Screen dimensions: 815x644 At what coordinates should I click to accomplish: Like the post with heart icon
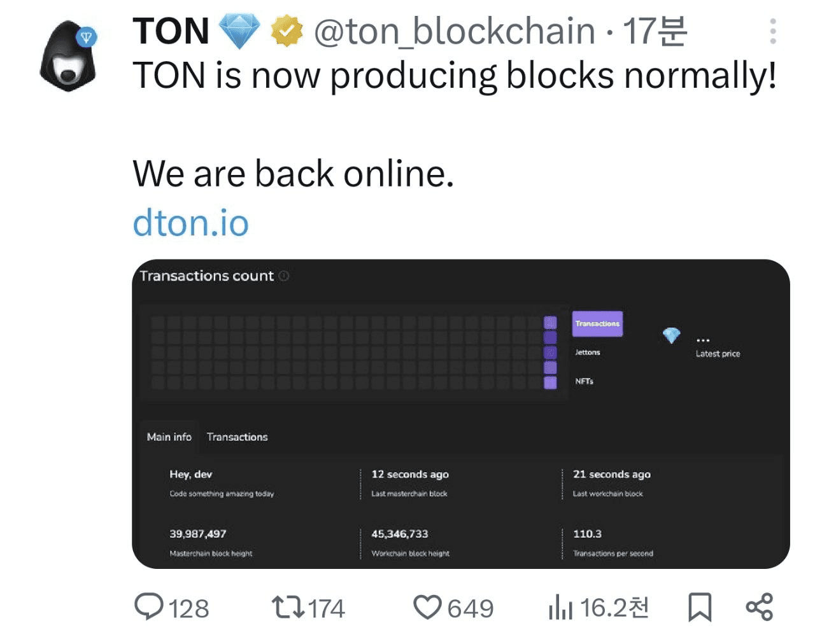(x=427, y=607)
